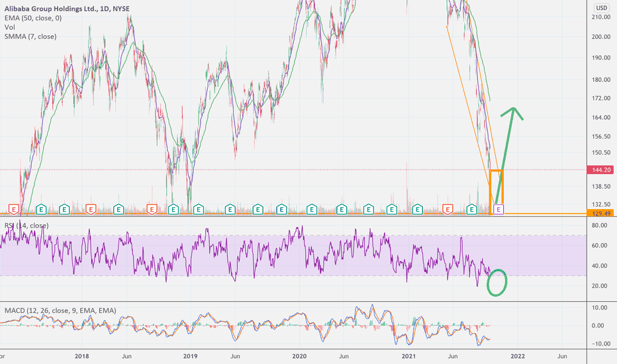Click the 20.00 RSI scale value
The width and height of the screenshot is (617, 364).
point(600,286)
